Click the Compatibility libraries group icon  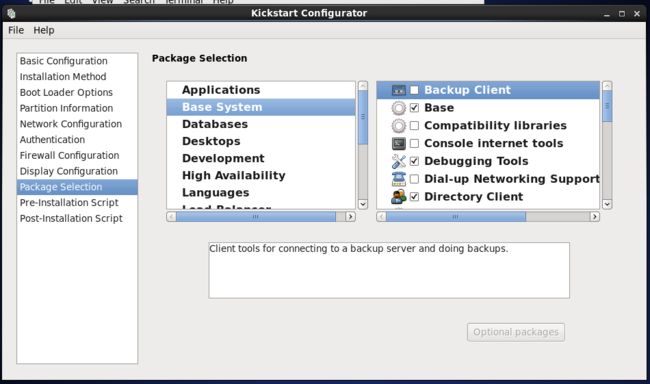click(398, 126)
